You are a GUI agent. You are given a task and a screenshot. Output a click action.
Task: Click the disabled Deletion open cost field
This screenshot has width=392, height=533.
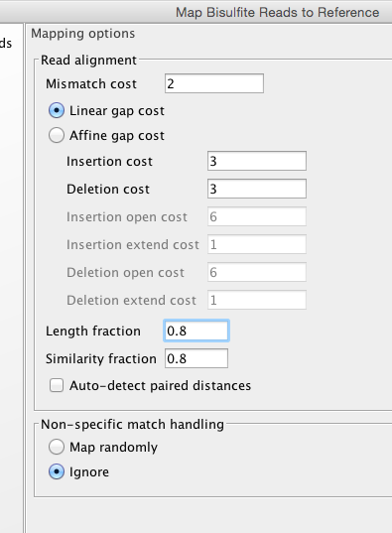tap(257, 272)
